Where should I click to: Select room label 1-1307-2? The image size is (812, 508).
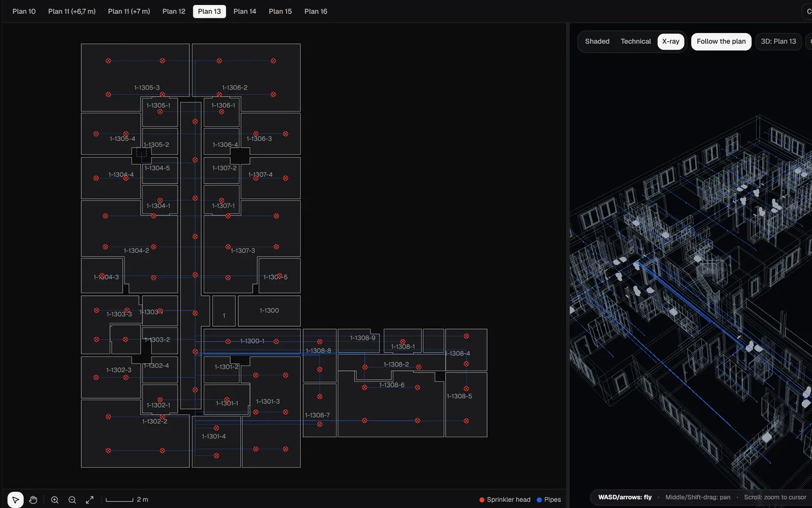click(x=224, y=168)
